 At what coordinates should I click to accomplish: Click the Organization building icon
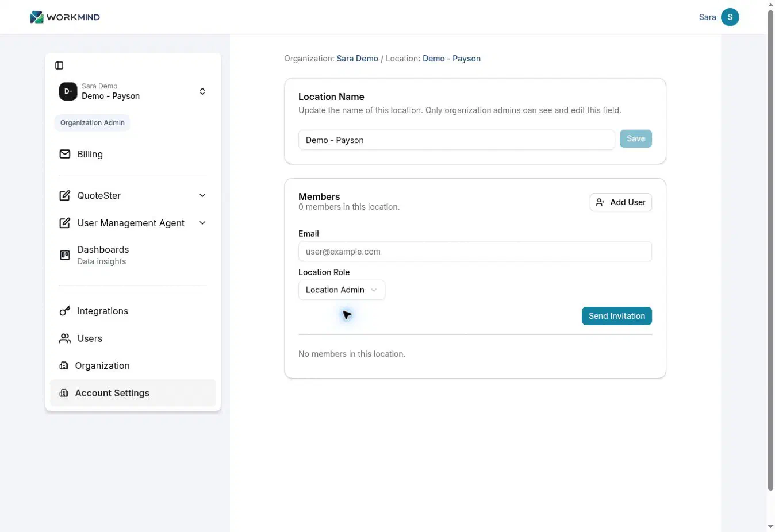point(64,365)
